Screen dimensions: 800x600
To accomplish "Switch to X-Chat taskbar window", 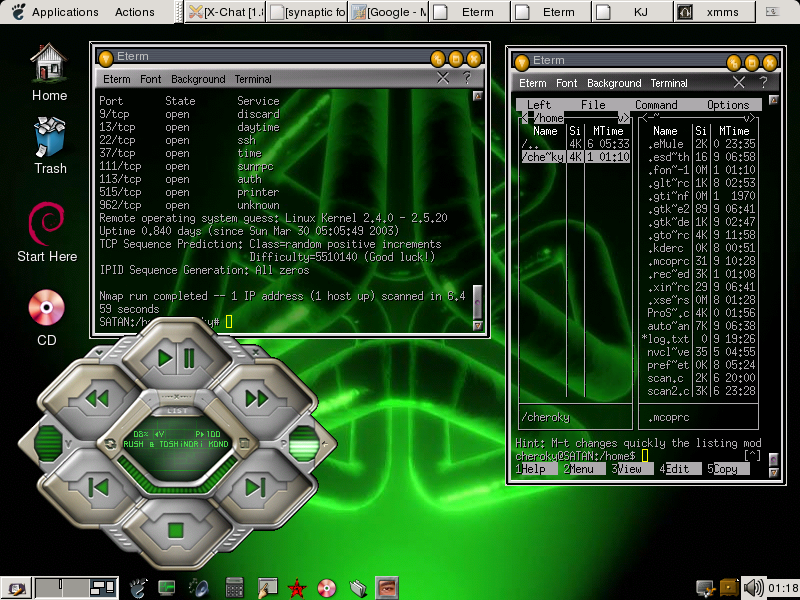I will coord(225,12).
